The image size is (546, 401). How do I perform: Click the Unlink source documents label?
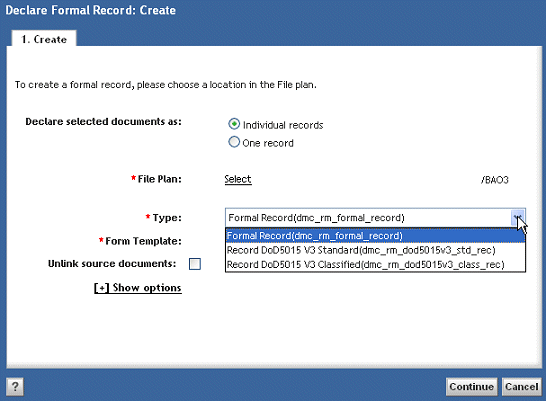(x=112, y=264)
